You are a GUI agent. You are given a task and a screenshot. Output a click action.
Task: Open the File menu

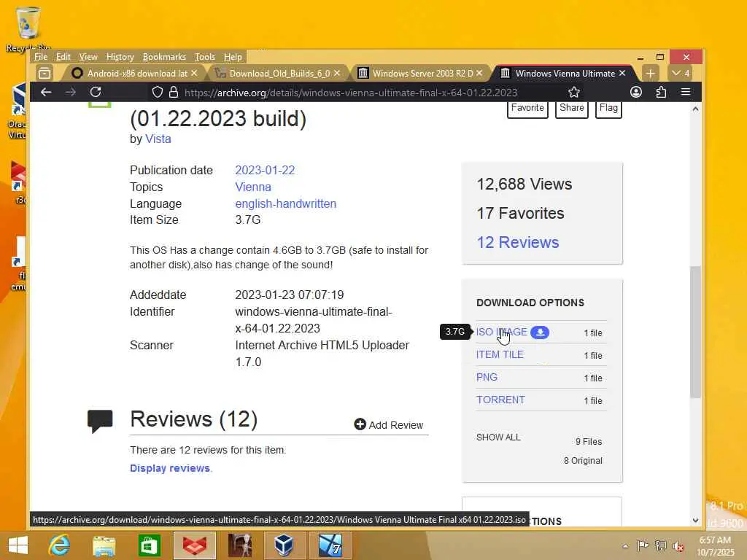click(x=41, y=57)
